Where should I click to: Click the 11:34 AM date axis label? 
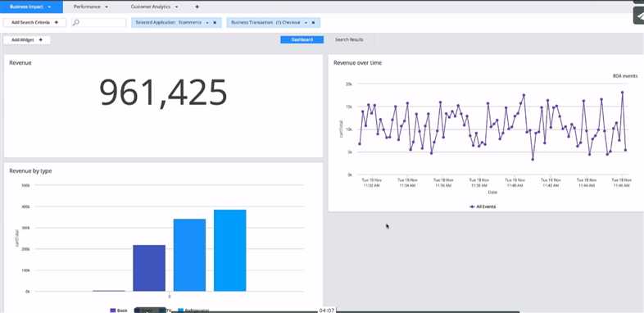(x=407, y=183)
